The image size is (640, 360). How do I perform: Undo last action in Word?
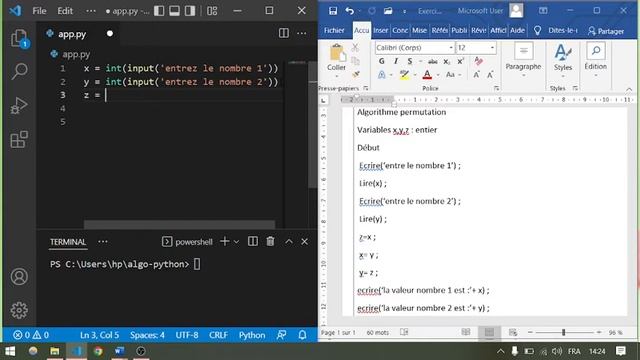[350, 11]
